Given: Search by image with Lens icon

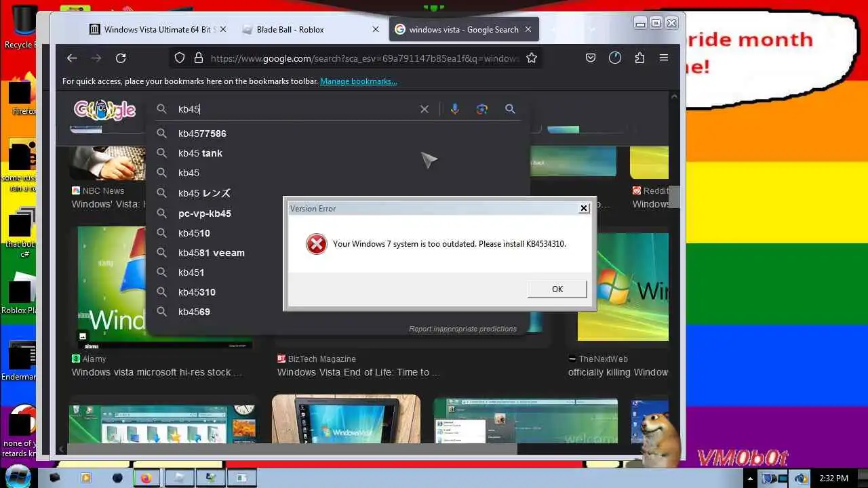Looking at the screenshot, I should point(482,109).
